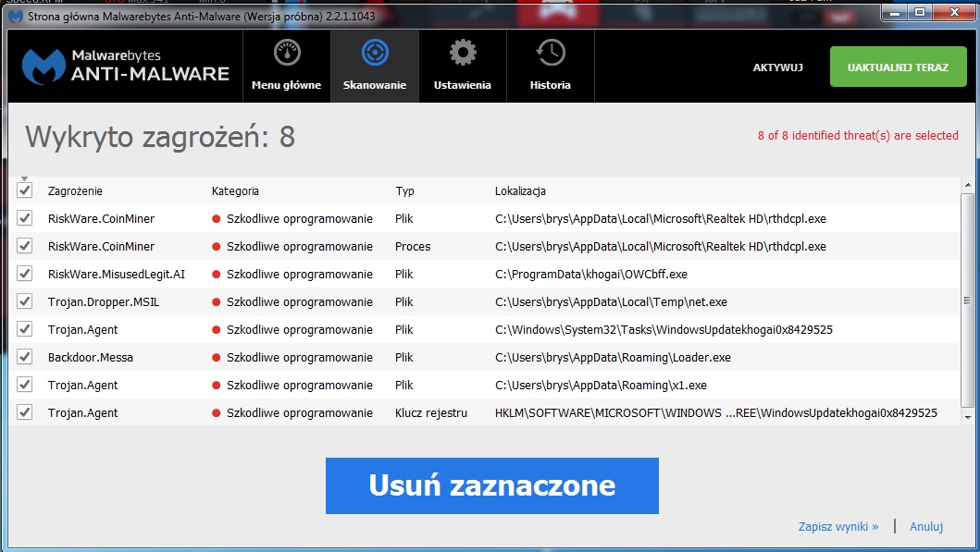Open the Ustawienia settings tab

[x=463, y=67]
